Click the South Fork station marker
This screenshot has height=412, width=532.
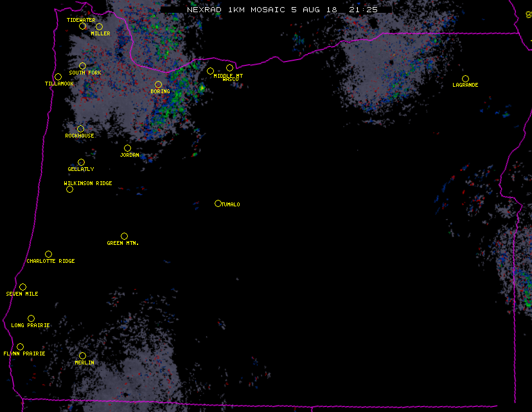pos(82,66)
